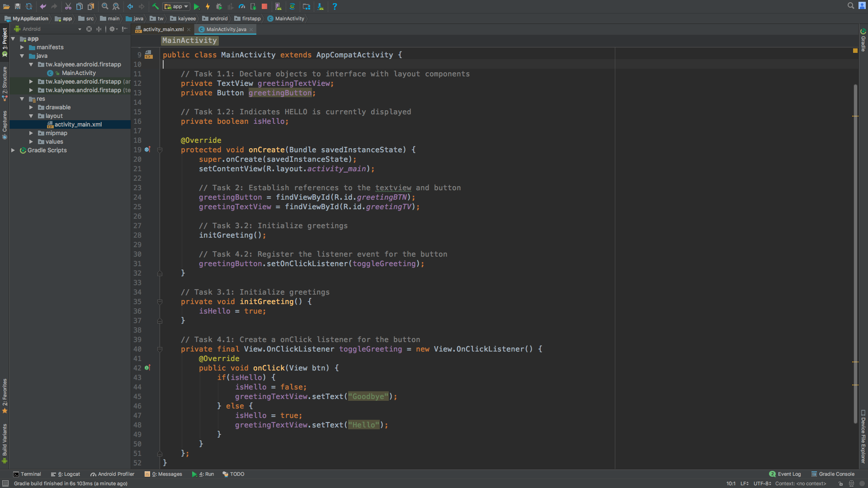Click the Find magnifier icon
This screenshot has height=488, width=868.
[x=105, y=6]
